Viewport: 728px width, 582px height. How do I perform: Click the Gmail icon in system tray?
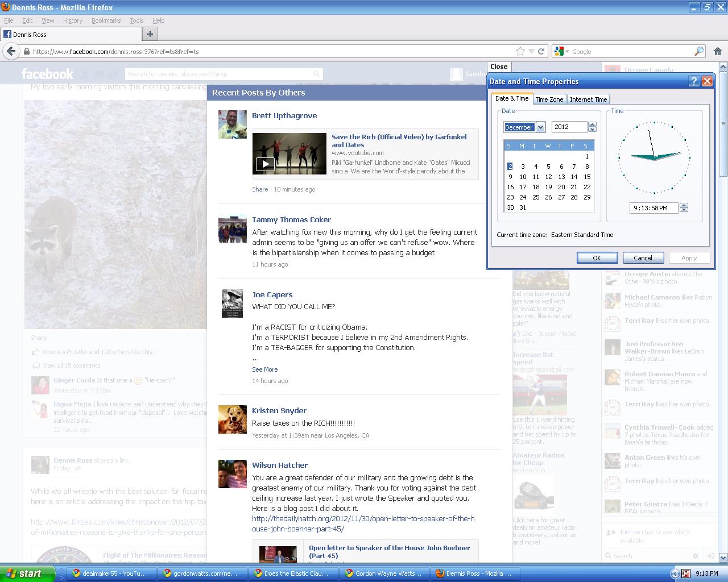pyautogui.click(x=686, y=573)
